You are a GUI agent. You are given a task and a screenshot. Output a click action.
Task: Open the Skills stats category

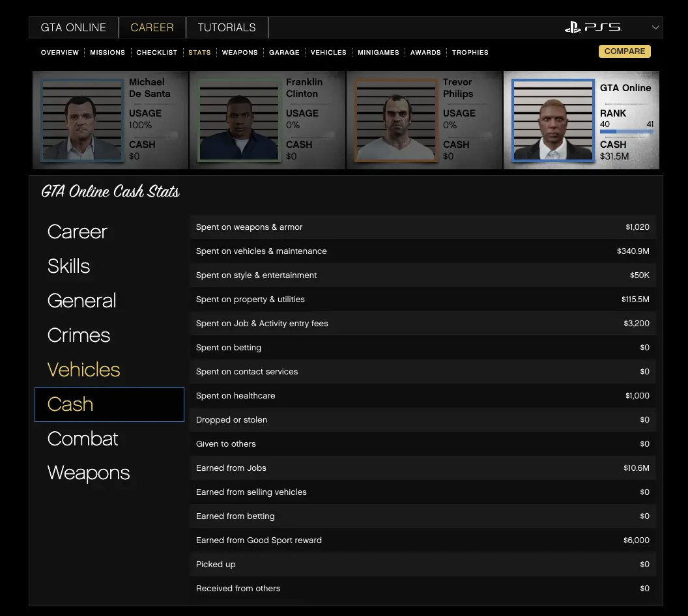[69, 266]
